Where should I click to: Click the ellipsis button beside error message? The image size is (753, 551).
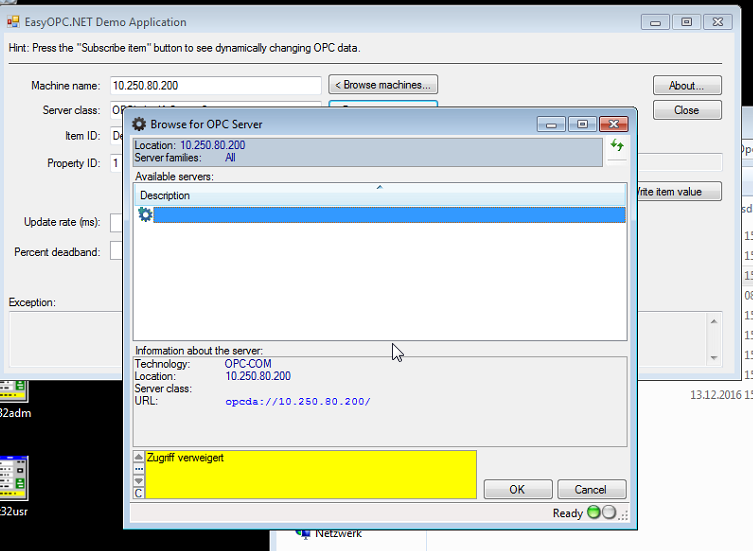pos(139,468)
